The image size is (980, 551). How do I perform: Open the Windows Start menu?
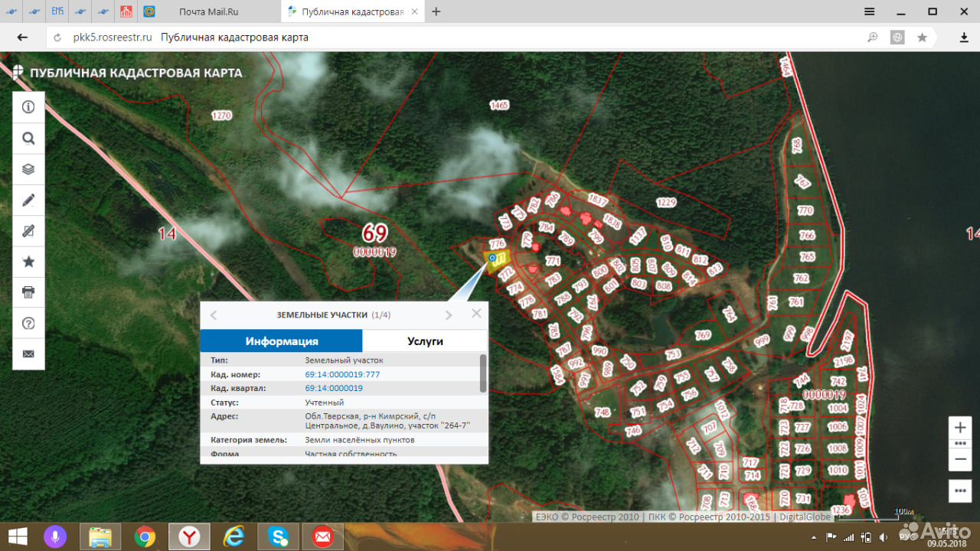(18, 536)
